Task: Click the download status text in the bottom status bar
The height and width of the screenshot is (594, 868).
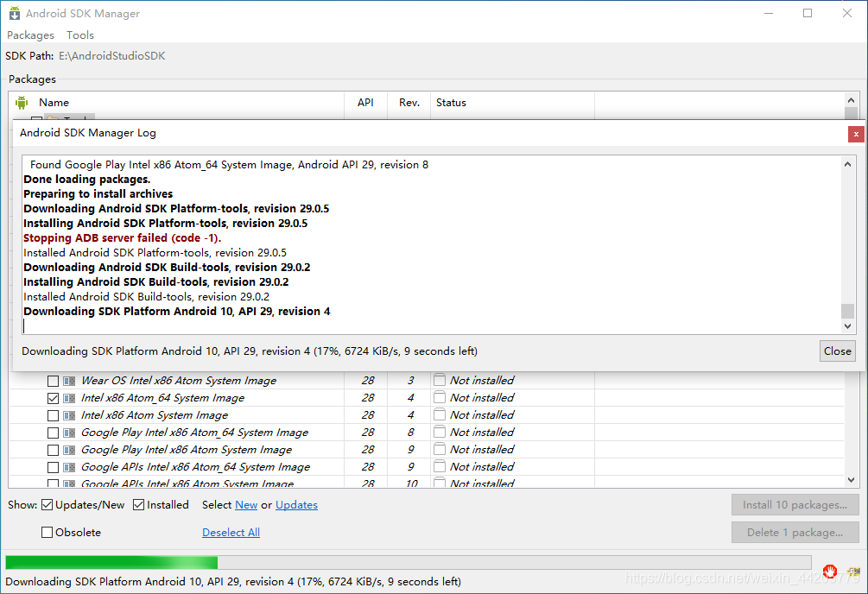Action: [233, 582]
